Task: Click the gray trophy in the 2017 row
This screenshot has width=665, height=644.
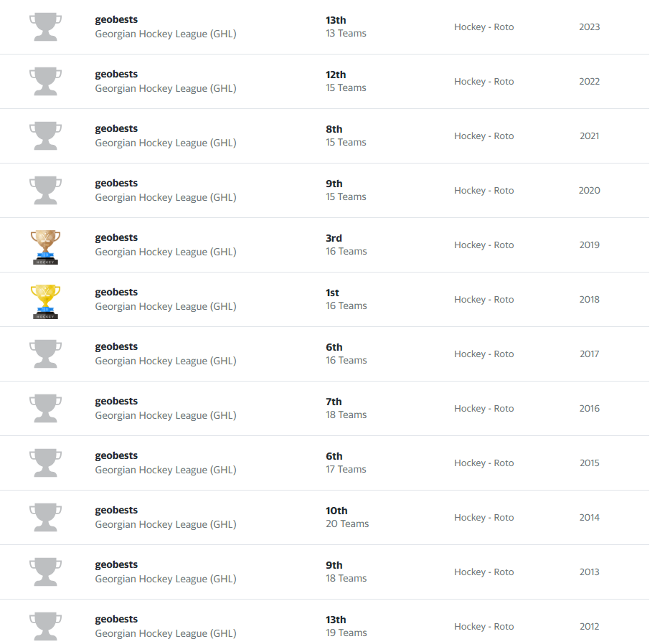Action: pos(45,354)
